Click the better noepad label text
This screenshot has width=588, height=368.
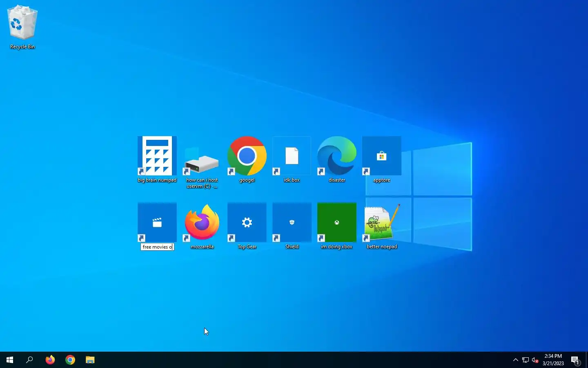[x=382, y=247]
